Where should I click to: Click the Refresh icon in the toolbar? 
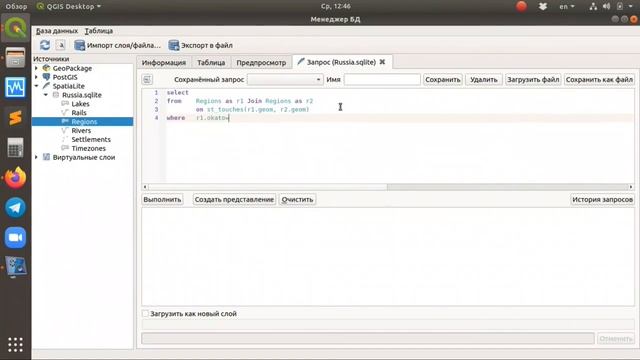tap(45, 45)
